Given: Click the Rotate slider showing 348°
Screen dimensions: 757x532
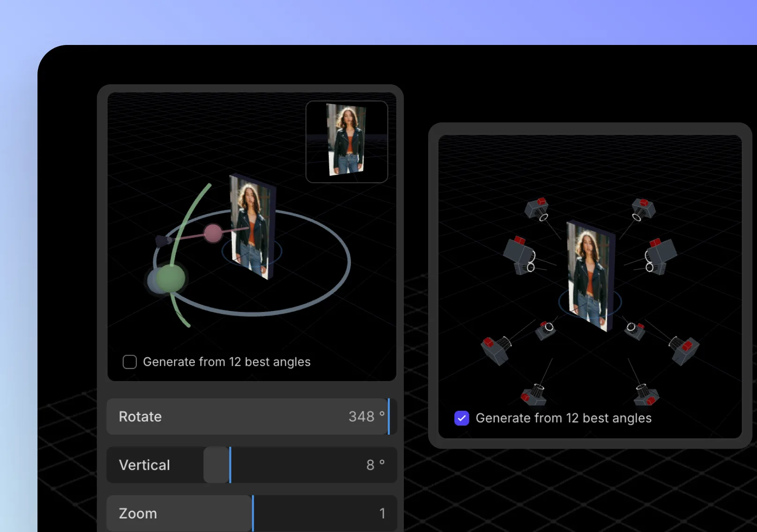Looking at the screenshot, I should 252,417.
